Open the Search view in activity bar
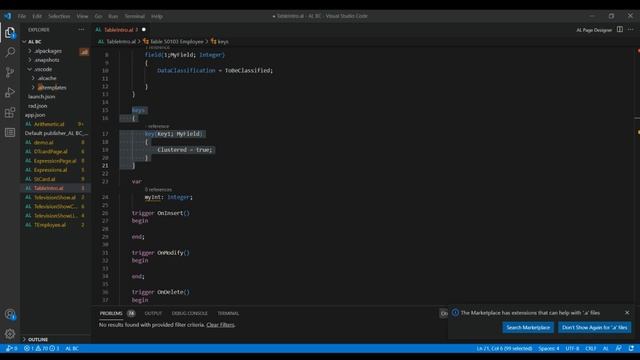This screenshot has height=360, width=640. click(x=10, y=52)
